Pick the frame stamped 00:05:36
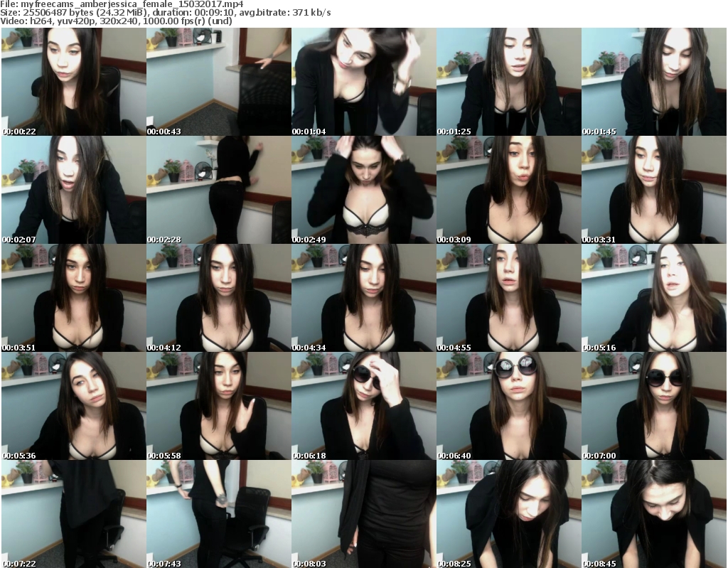The height and width of the screenshot is (568, 728). pos(74,406)
